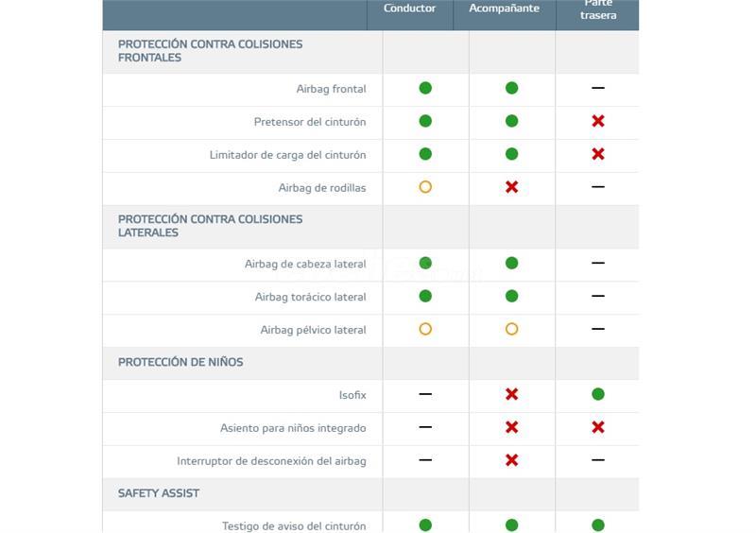Click red cross for rear Asiento para niños integrado
This screenshot has height=533, width=756.
pyautogui.click(x=598, y=427)
